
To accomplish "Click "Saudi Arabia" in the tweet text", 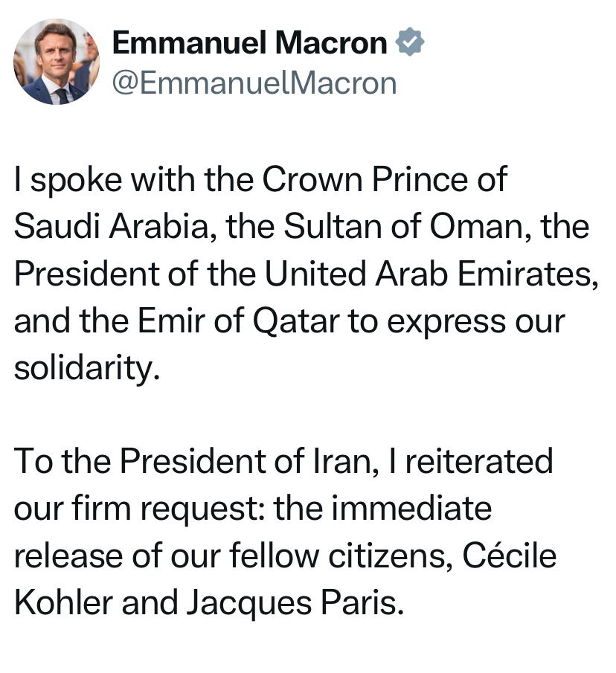I will pos(111,226).
